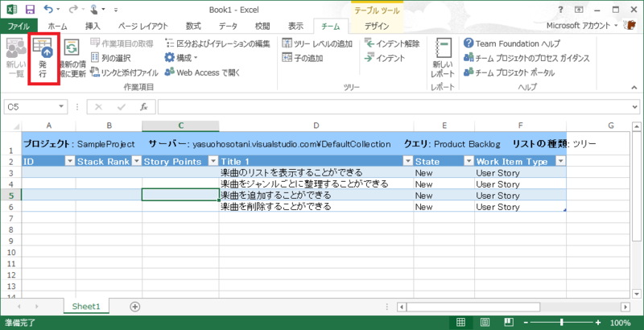
Task: Switch to the ページ レイアウト tab
Action: pos(143,27)
